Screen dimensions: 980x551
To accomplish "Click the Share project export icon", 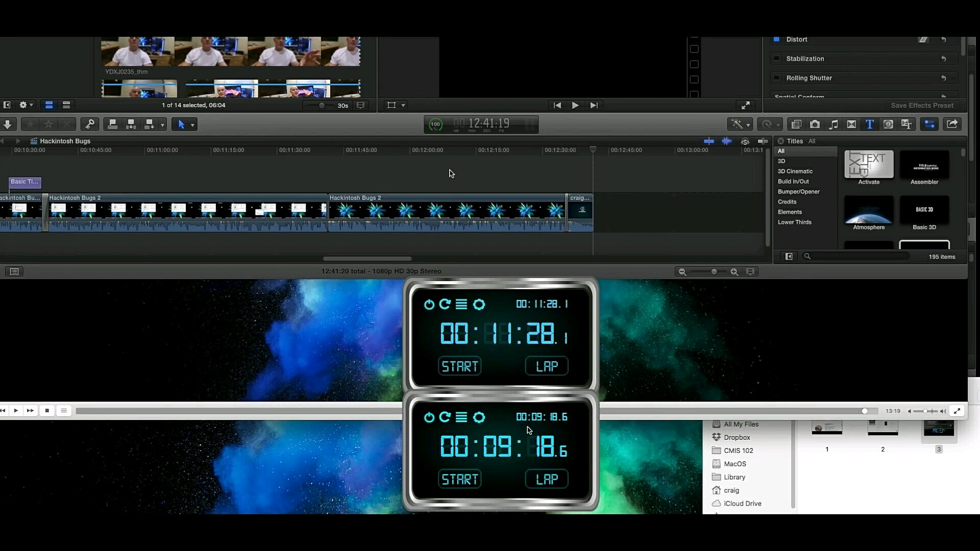I will 952,124.
